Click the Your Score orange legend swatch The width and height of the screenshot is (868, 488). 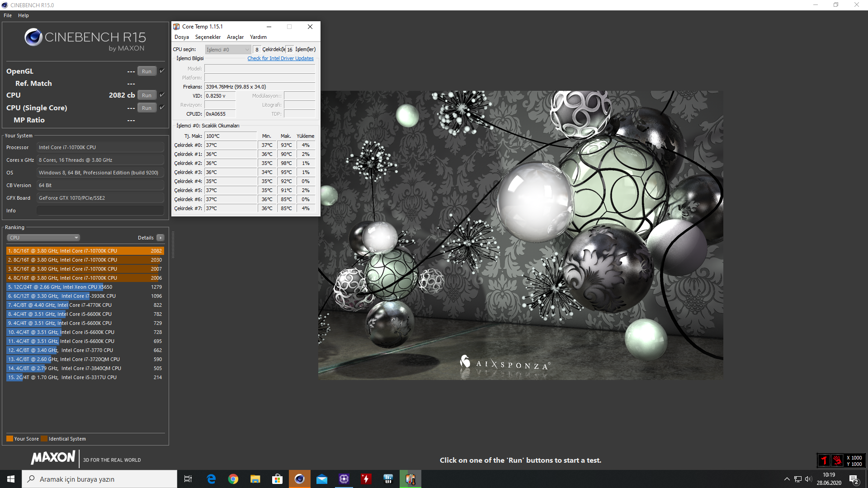(9, 439)
